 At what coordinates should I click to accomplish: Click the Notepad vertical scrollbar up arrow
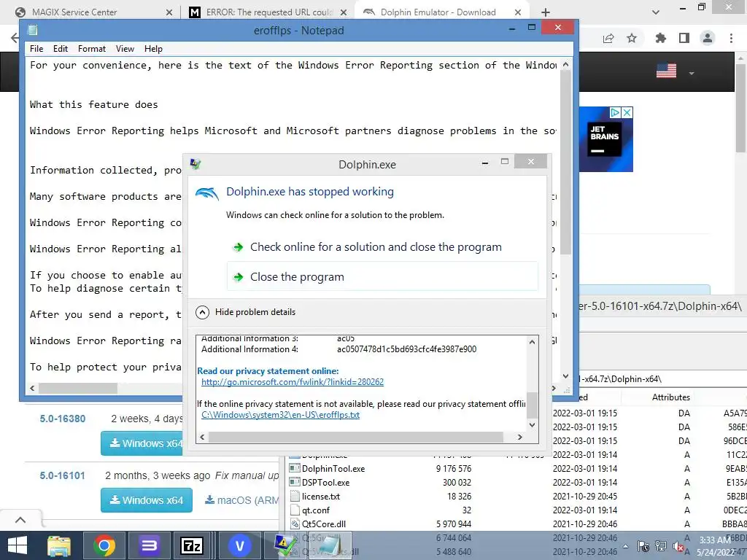click(x=565, y=64)
